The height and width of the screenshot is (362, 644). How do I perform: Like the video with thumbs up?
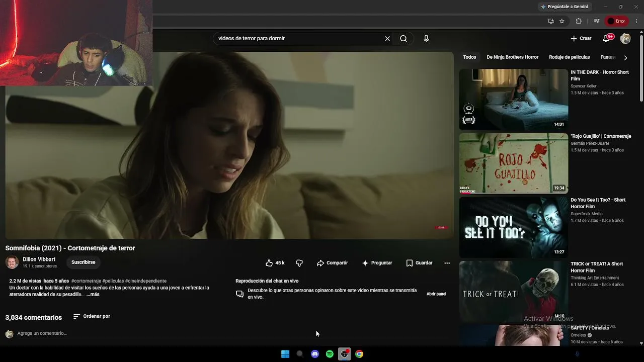[x=269, y=263]
